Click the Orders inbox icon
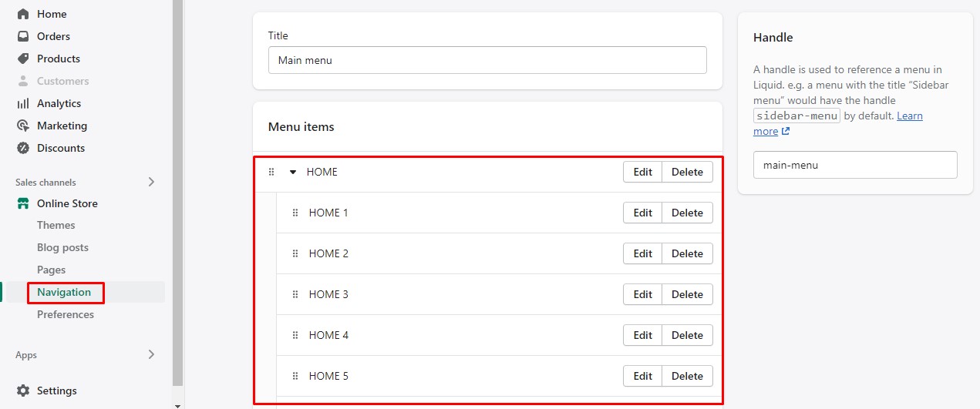This screenshot has width=980, height=409. 23,36
